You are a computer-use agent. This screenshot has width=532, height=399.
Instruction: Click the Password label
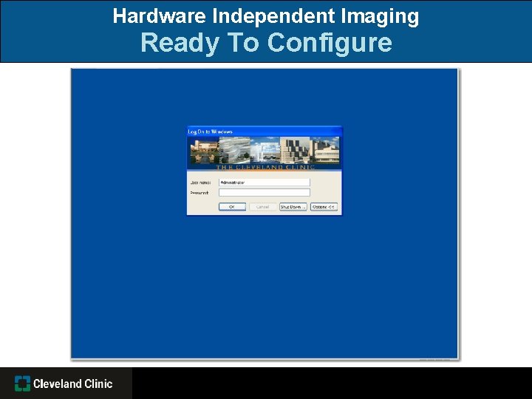click(x=199, y=193)
